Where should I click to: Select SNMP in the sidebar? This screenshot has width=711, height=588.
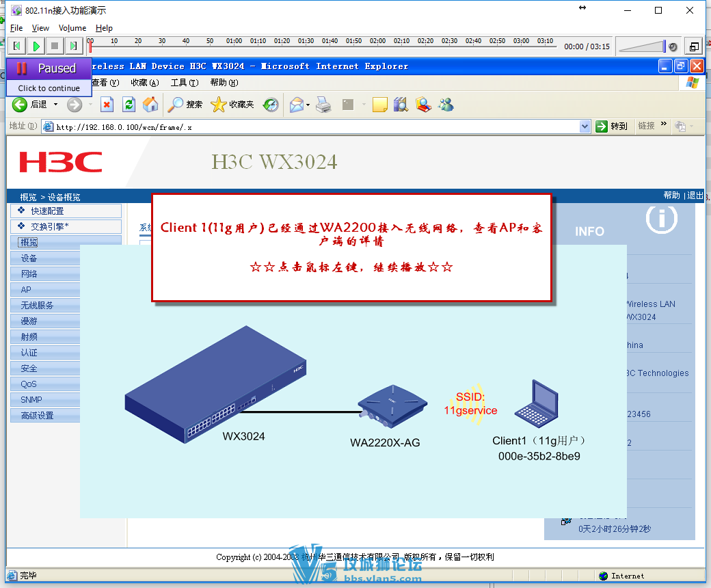pyautogui.click(x=45, y=399)
